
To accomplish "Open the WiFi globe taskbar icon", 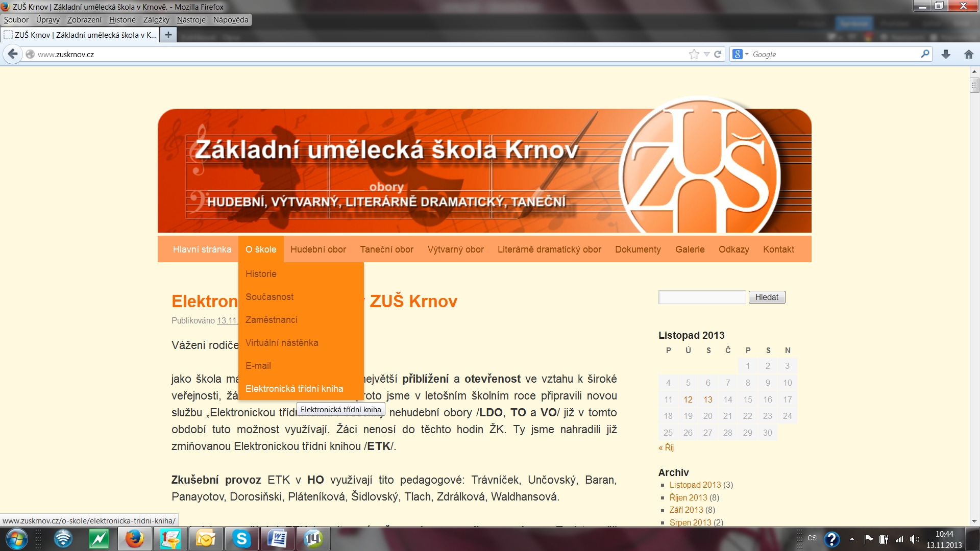I will (x=63, y=539).
